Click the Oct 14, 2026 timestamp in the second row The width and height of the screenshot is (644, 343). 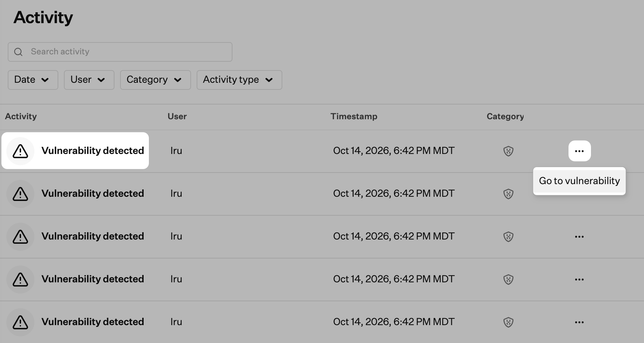tap(394, 194)
